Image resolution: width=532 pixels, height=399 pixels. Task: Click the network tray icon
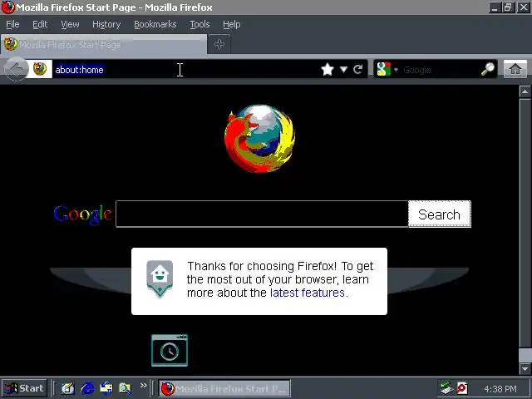pyautogui.click(x=446, y=388)
